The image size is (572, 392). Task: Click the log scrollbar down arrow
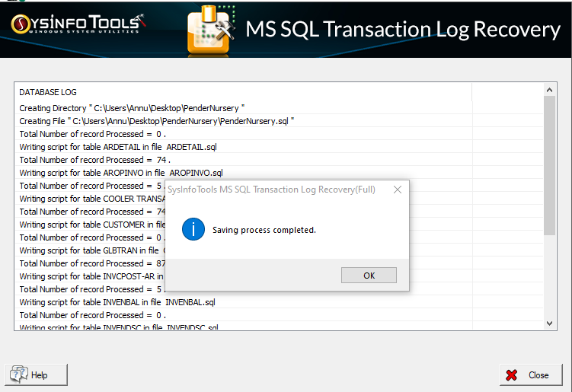551,323
